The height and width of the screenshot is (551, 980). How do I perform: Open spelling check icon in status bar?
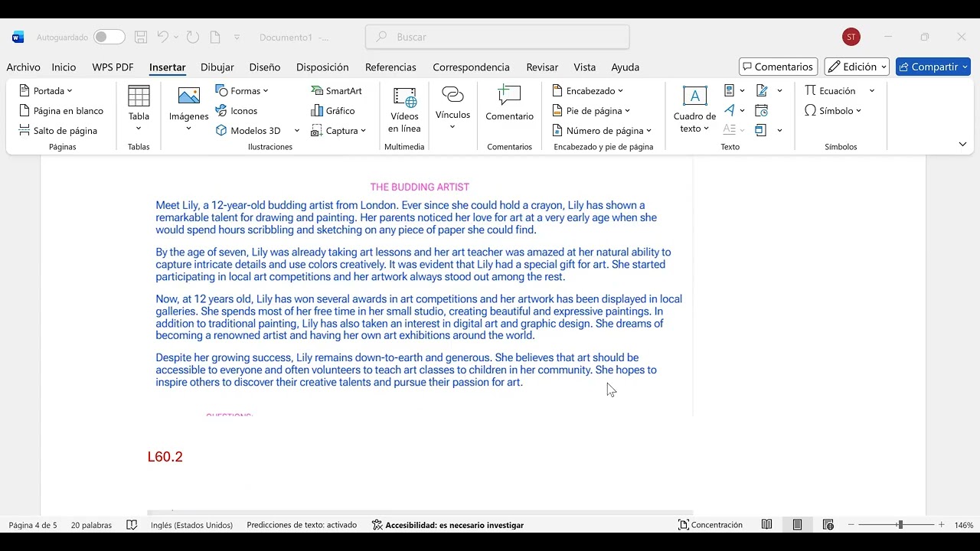pyautogui.click(x=132, y=525)
